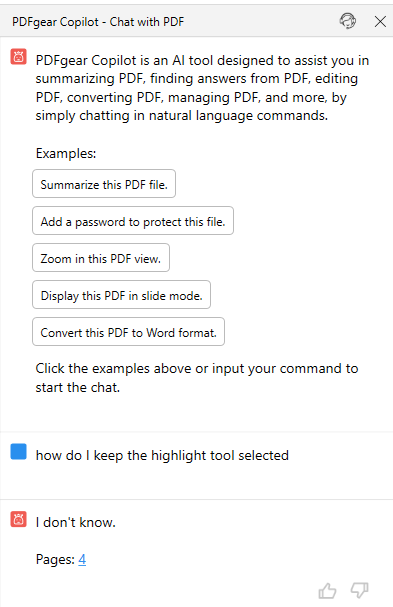This screenshot has width=393, height=607.
Task: Pick "Display this PDF in slide mode."
Action: [x=121, y=295]
